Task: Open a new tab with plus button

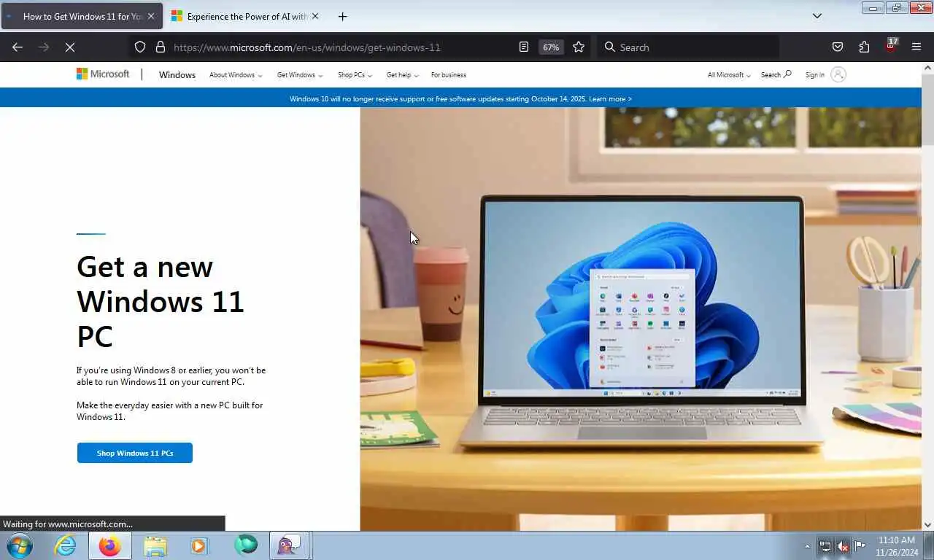Action: click(x=342, y=16)
